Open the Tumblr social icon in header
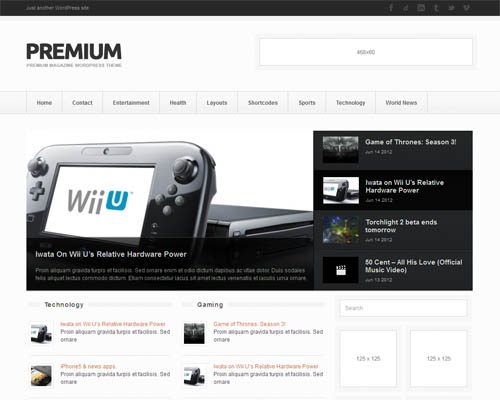Screen dimensions: 500x400 coord(436,8)
